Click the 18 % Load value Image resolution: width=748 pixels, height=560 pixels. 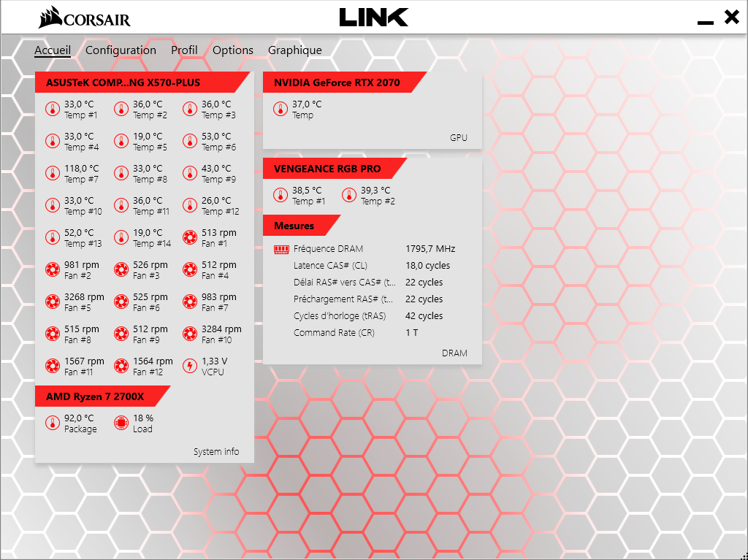tap(143, 418)
